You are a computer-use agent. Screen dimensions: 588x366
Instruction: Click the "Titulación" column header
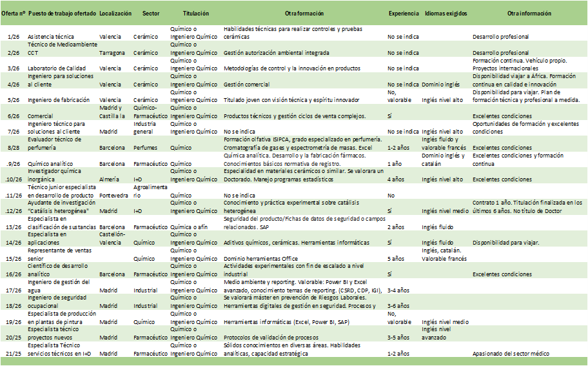click(195, 13)
